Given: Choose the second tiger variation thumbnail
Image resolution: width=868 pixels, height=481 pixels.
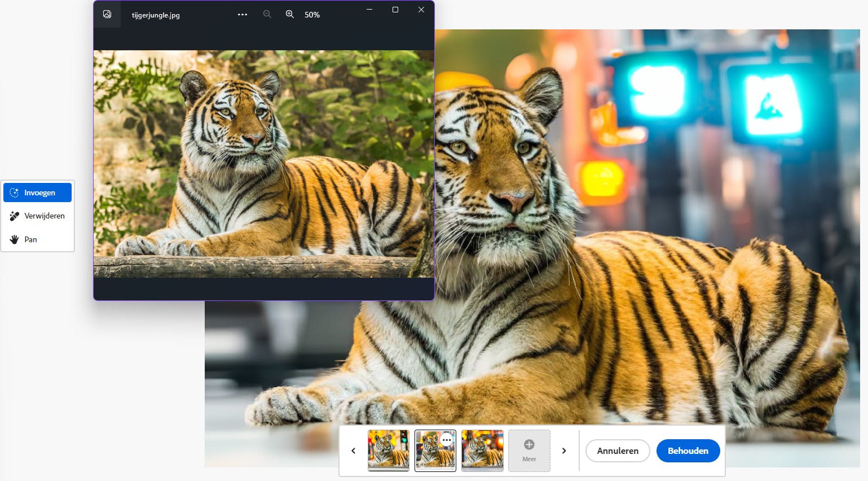Looking at the screenshot, I should click(x=435, y=450).
